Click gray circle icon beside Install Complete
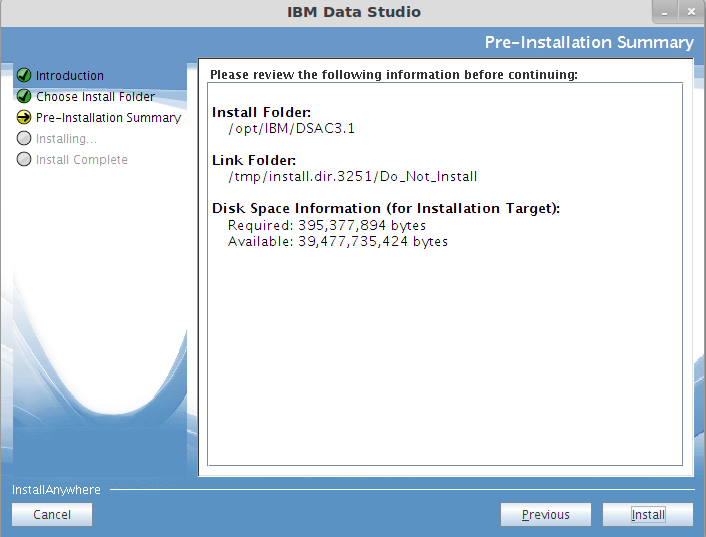The image size is (706, 537). [24, 159]
